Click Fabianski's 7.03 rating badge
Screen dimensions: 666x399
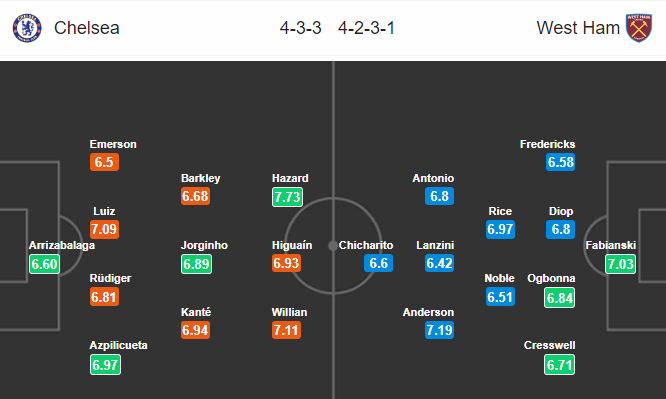coord(621,264)
